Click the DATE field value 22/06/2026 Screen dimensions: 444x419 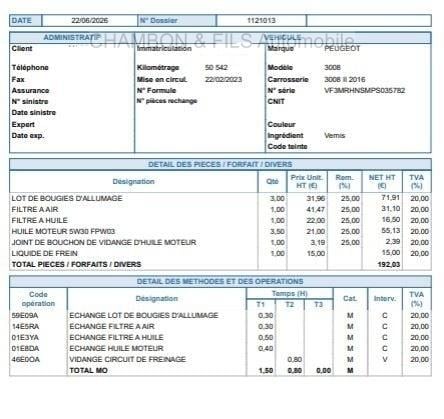coord(90,21)
